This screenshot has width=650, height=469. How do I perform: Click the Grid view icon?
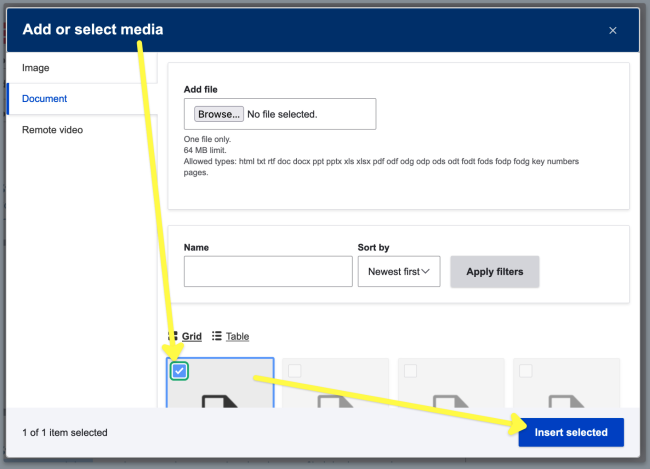(172, 337)
